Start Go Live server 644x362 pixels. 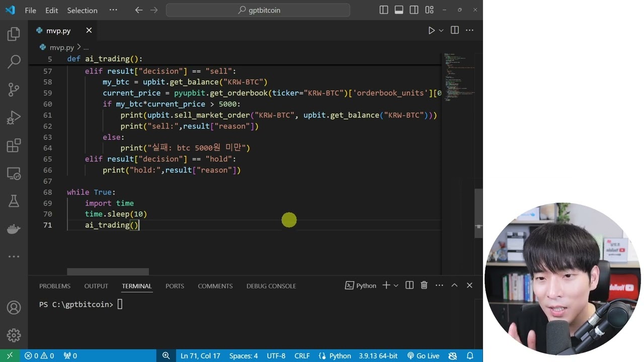(x=423, y=355)
